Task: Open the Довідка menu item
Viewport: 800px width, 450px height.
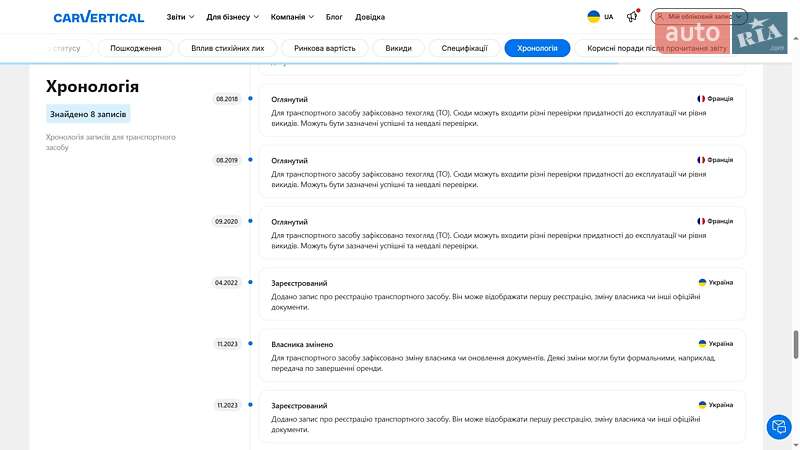Action: (369, 17)
